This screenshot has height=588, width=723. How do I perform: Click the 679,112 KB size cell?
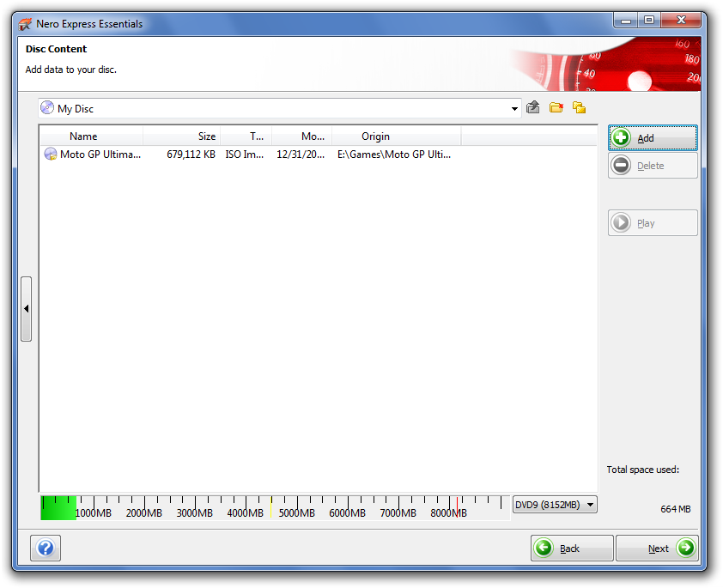191,155
